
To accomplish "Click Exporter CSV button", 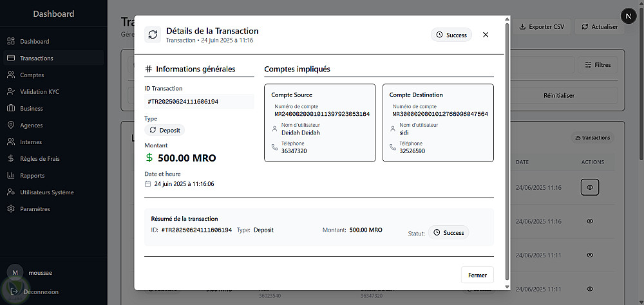I will 542,26.
